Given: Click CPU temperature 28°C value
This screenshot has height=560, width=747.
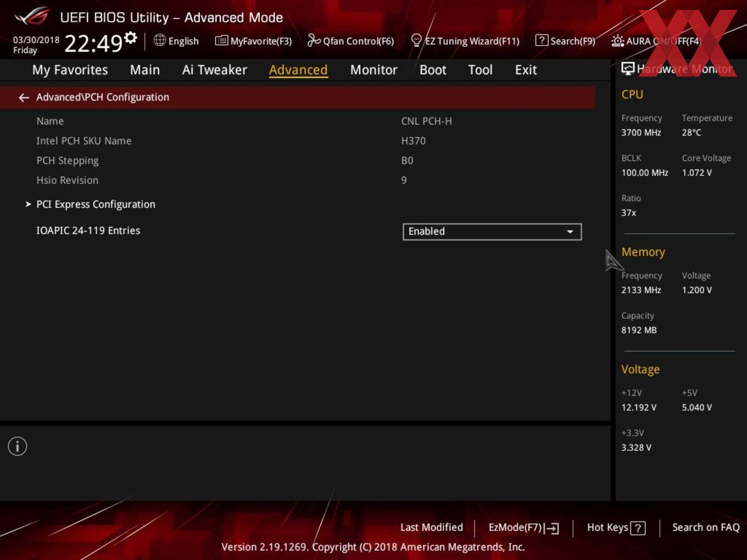Looking at the screenshot, I should click(692, 133).
